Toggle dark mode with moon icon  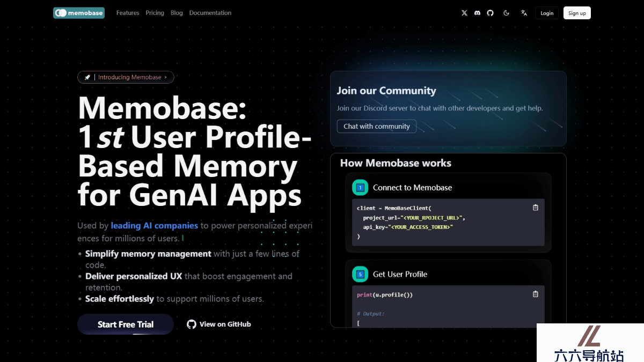[506, 13]
